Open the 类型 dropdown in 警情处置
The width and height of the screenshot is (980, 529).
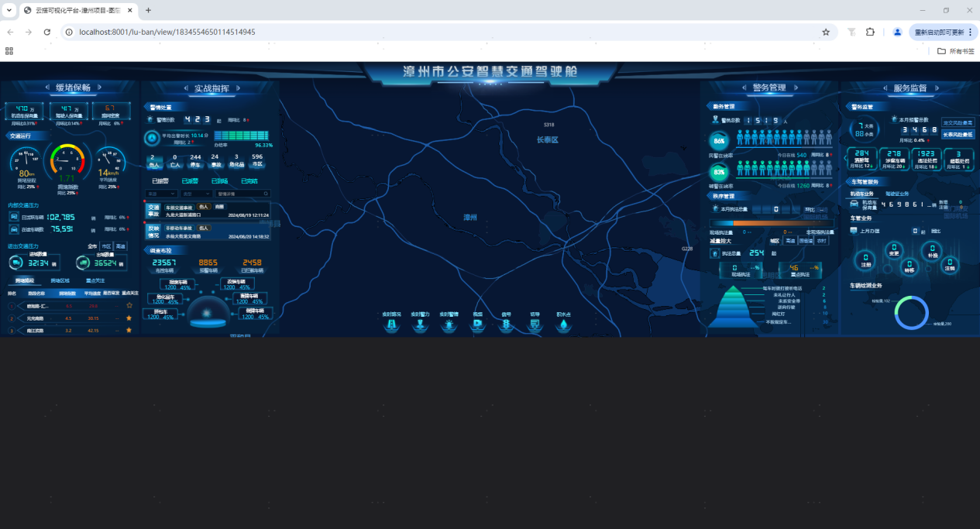tap(196, 194)
